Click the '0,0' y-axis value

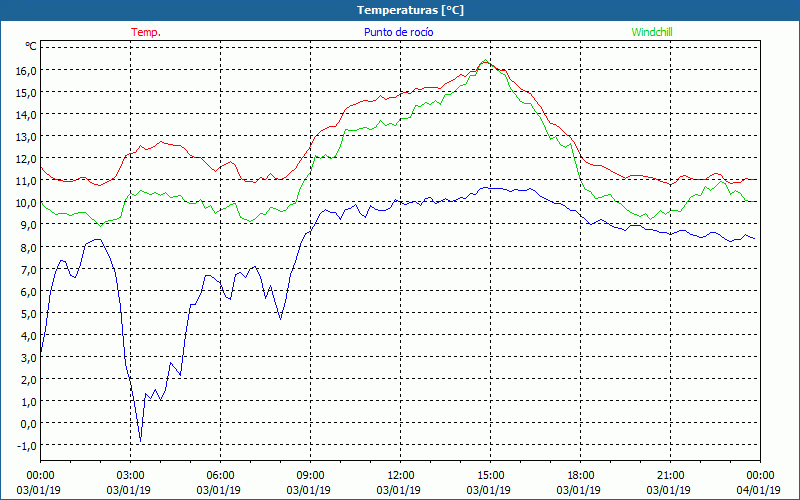[x=29, y=423]
